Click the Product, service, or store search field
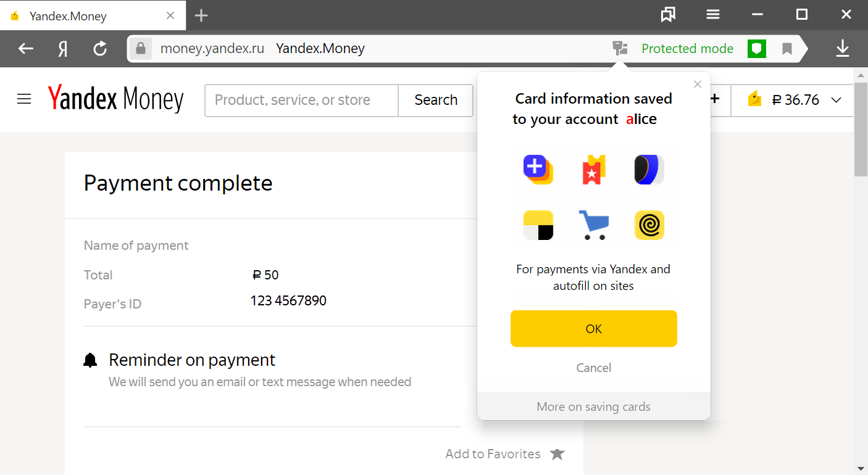Viewport: 868px width, 475px height. [302, 100]
